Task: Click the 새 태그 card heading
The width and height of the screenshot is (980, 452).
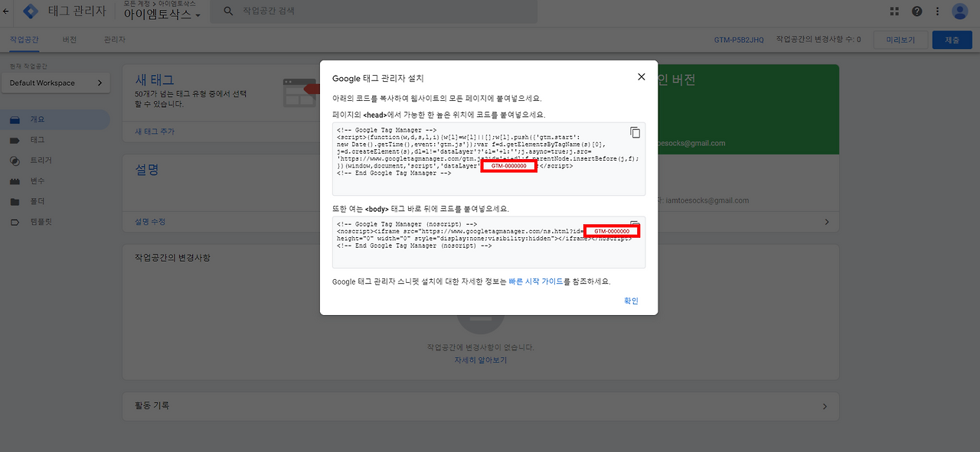Action: [155, 80]
